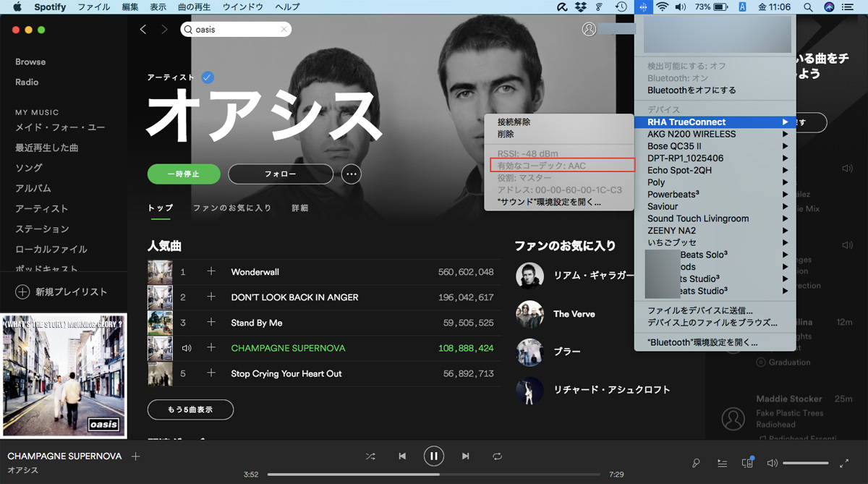Click the リアム・ギャラガー artist avatar

pos(529,276)
